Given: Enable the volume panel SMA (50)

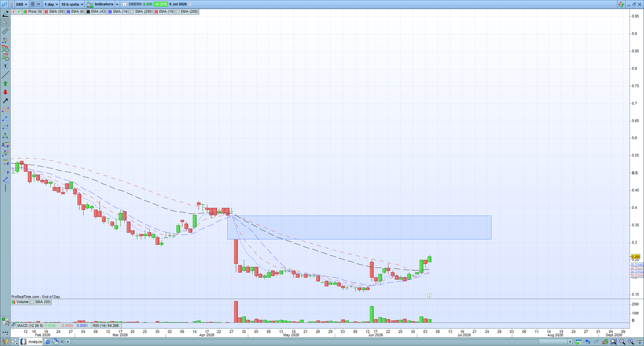Looking at the screenshot, I should click(41, 302).
